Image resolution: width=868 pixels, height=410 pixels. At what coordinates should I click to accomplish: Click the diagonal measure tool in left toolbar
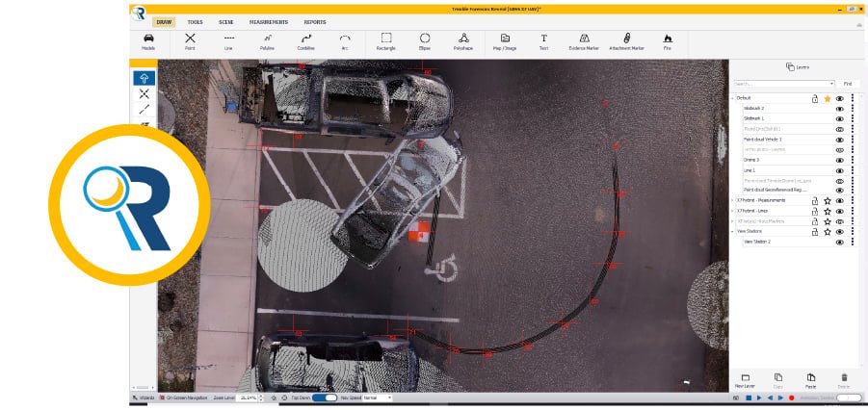point(144,109)
